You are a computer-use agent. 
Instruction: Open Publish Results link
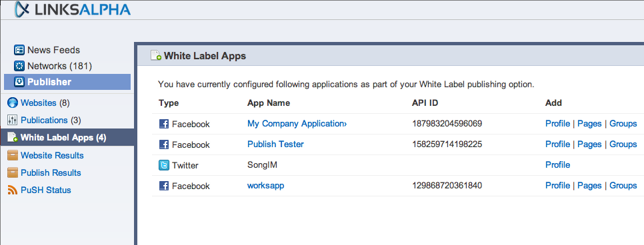tap(51, 173)
